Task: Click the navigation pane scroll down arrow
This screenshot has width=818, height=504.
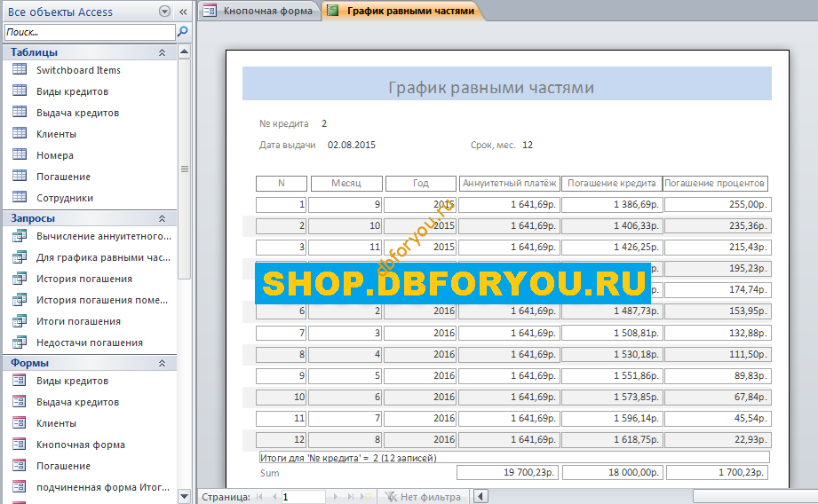Action: coord(184,497)
